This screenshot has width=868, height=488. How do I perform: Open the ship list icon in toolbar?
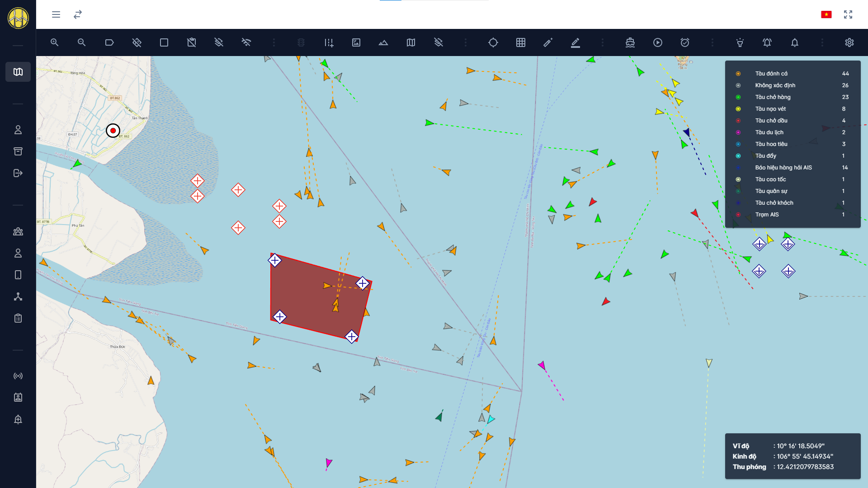pyautogui.click(x=630, y=42)
